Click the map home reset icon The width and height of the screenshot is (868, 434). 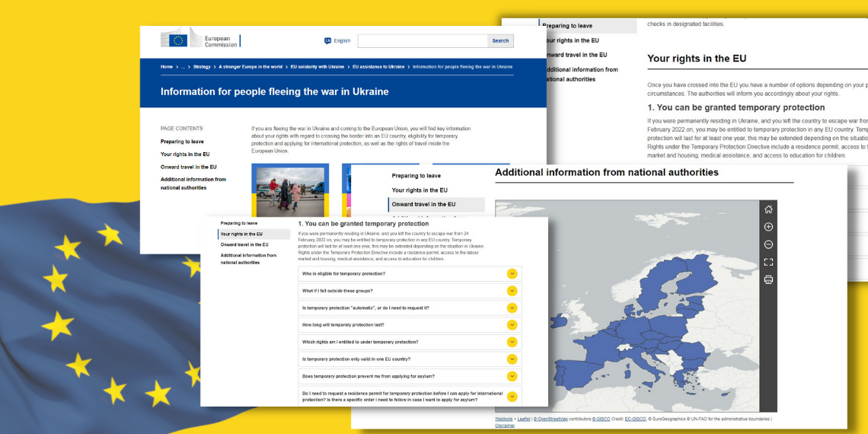[768, 210]
